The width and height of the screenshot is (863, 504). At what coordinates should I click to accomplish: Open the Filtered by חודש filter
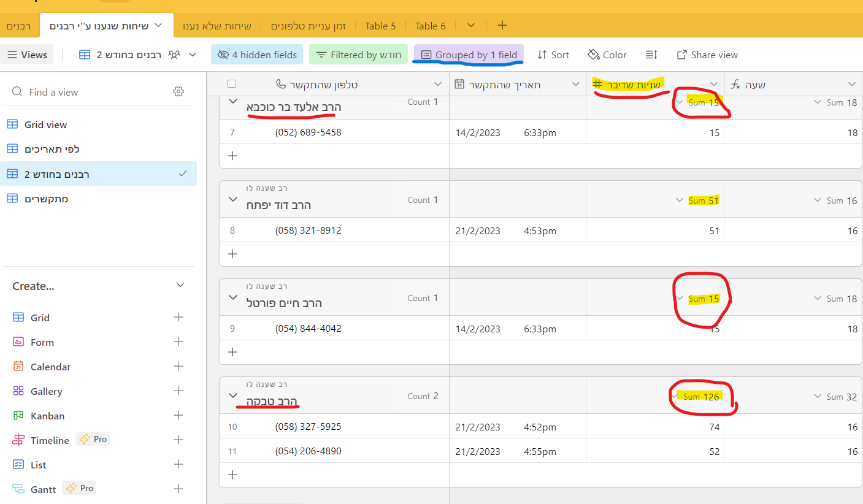click(358, 55)
